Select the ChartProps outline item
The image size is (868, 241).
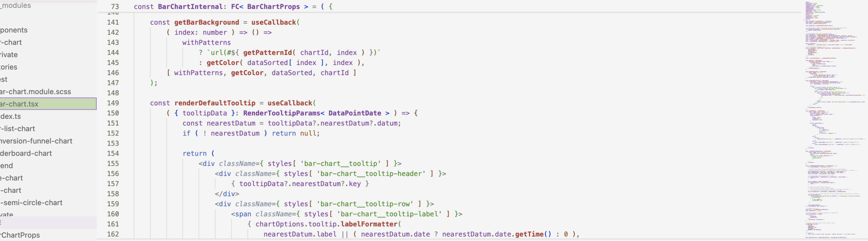coord(20,235)
